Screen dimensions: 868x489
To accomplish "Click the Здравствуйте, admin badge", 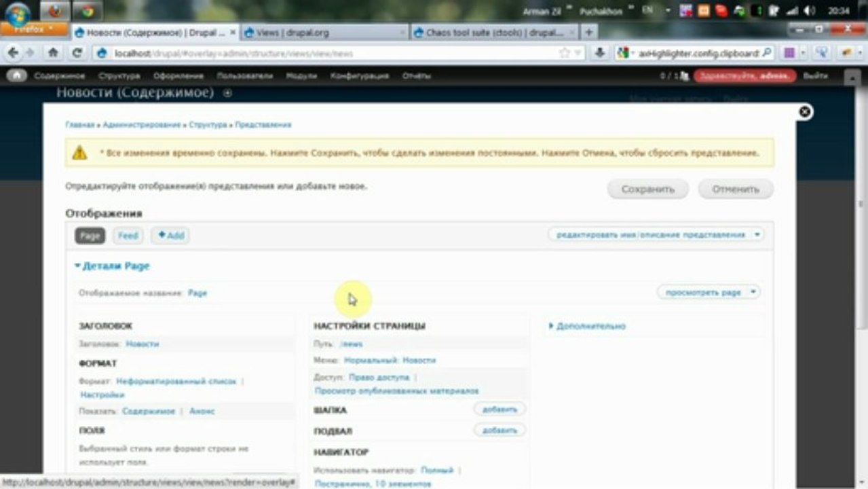I will point(744,76).
